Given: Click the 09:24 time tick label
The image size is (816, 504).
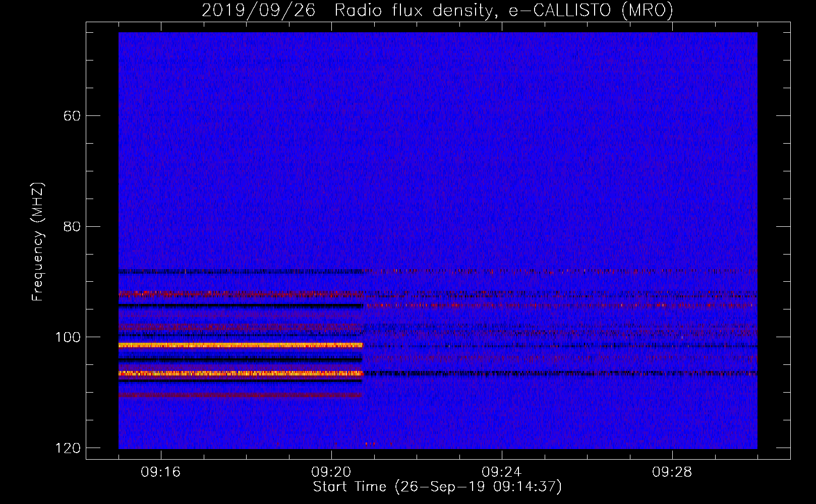Looking at the screenshot, I should [502, 472].
